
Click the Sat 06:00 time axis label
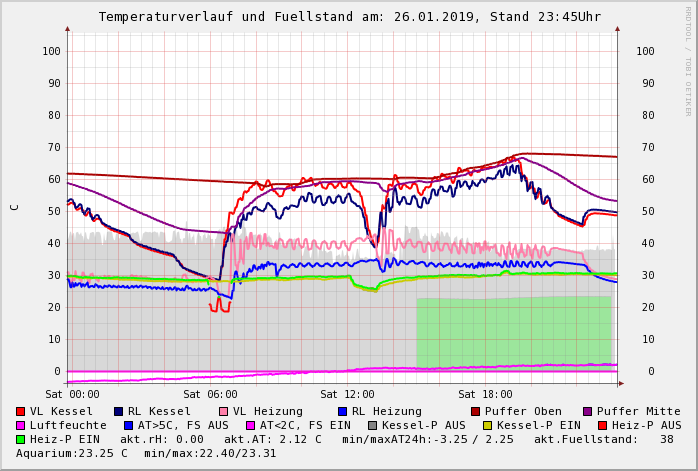coord(209,394)
